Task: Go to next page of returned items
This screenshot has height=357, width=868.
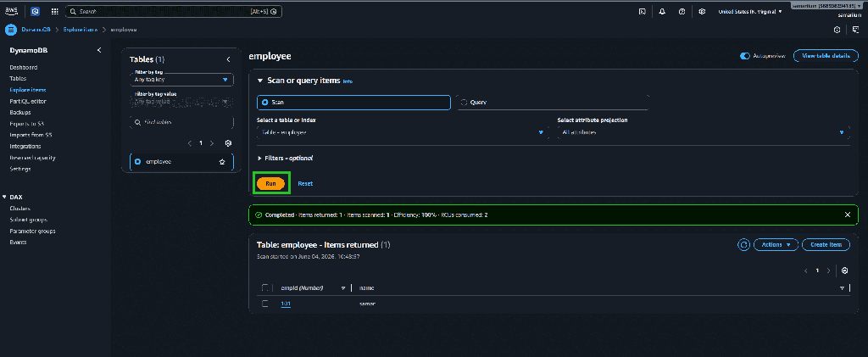Action: 829,271
